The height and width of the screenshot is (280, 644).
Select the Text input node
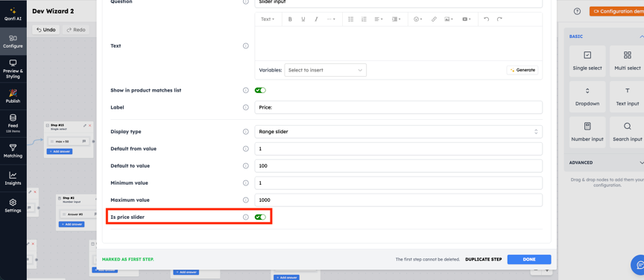point(627,97)
